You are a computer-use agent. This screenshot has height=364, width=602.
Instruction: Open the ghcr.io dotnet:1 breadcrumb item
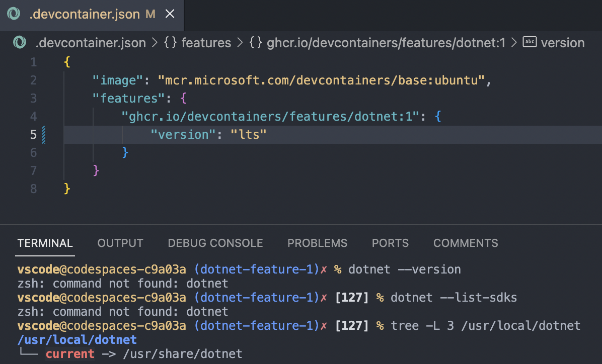(386, 43)
